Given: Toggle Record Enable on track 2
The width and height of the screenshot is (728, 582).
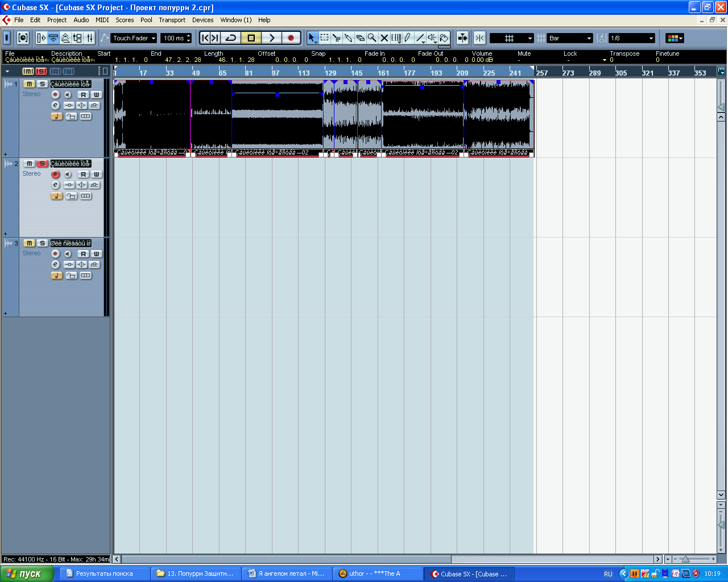Looking at the screenshot, I should coord(55,174).
